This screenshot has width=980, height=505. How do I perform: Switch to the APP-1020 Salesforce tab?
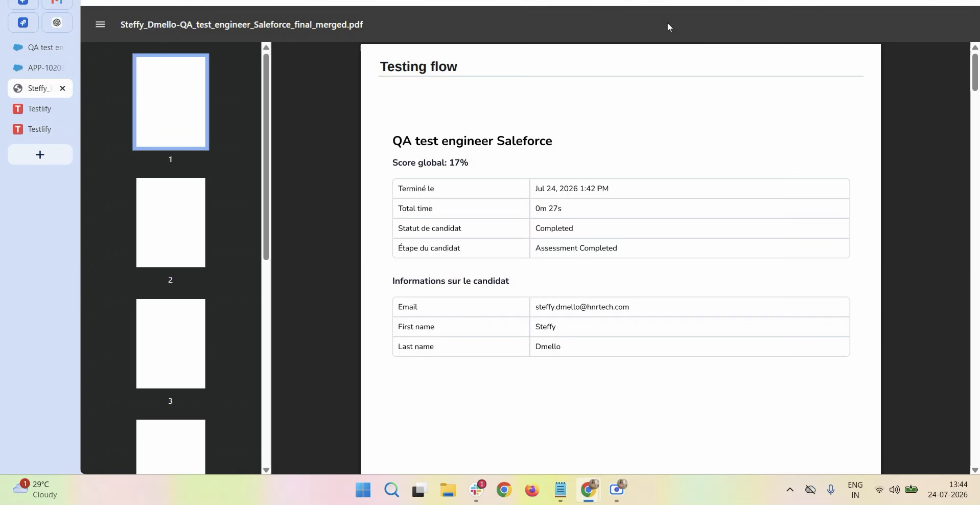pyautogui.click(x=40, y=68)
